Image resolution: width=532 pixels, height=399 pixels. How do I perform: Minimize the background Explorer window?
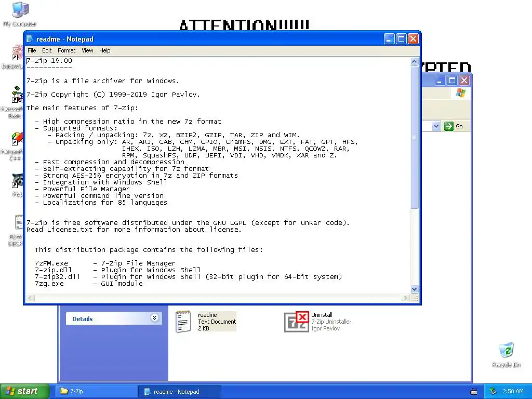[440, 81]
